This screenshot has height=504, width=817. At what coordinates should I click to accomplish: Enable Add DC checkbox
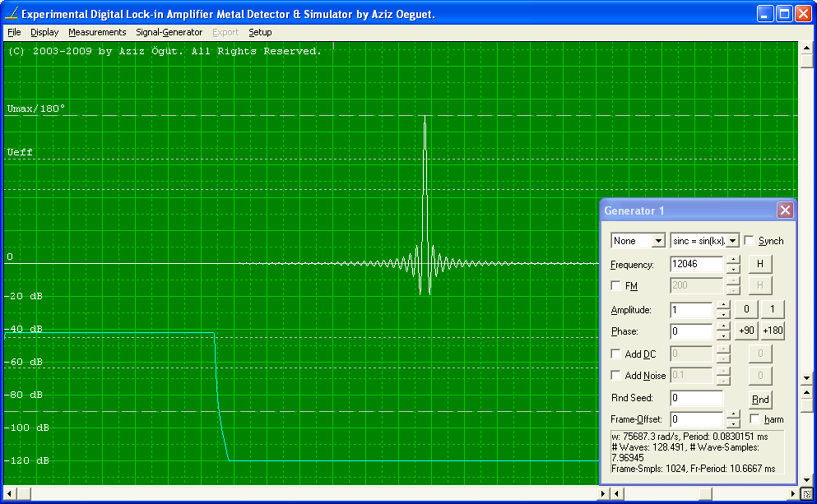coord(616,354)
